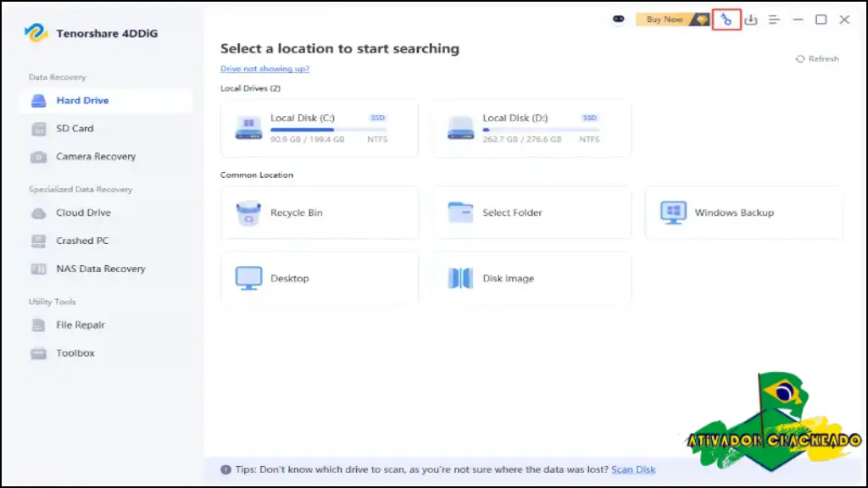
Task: Click the Tenorshare 4DDiG logo icon
Action: pyautogui.click(x=36, y=33)
